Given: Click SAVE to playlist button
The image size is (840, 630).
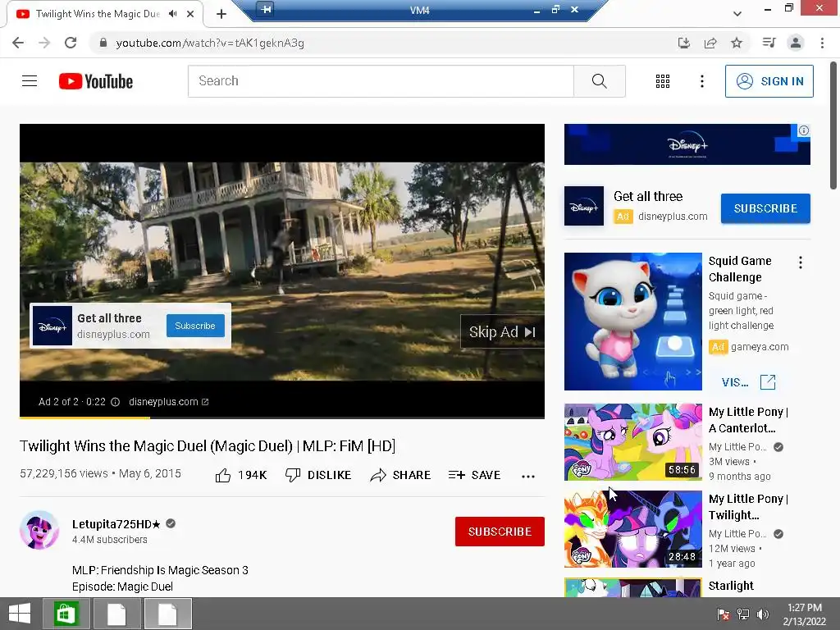Looking at the screenshot, I should pos(474,475).
